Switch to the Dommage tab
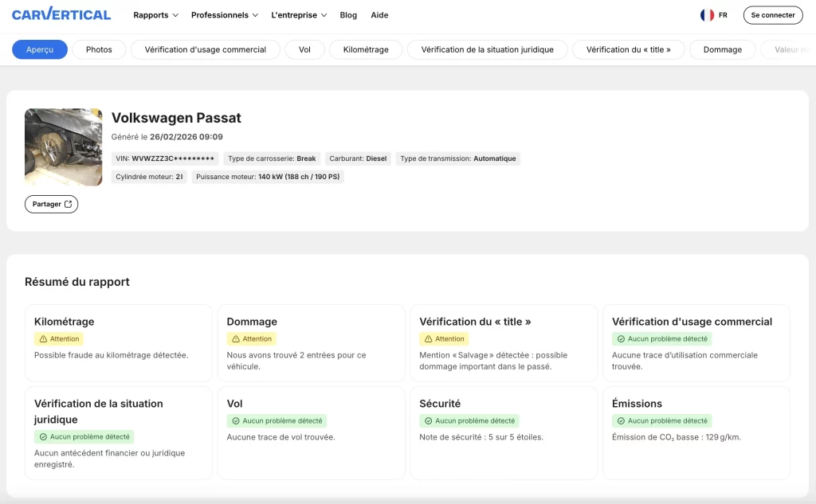The height and width of the screenshot is (504, 816). 722,49
